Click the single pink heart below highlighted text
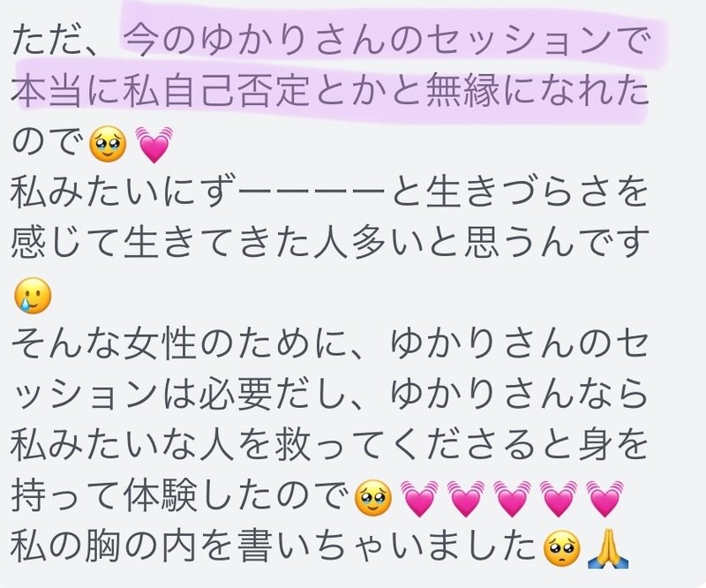This screenshot has width=706, height=588. click(x=154, y=145)
